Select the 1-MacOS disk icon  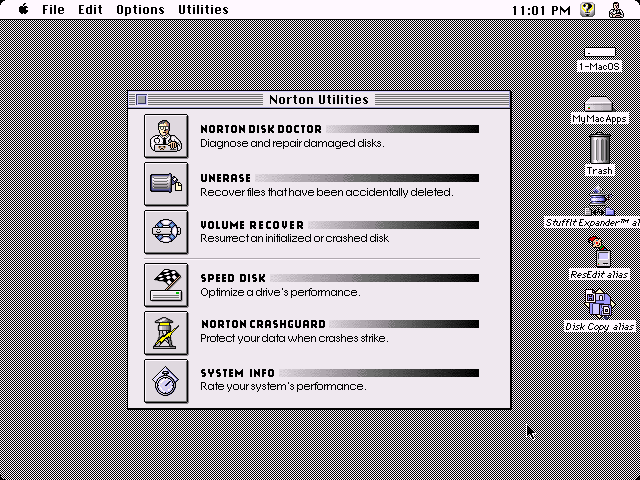point(599,52)
